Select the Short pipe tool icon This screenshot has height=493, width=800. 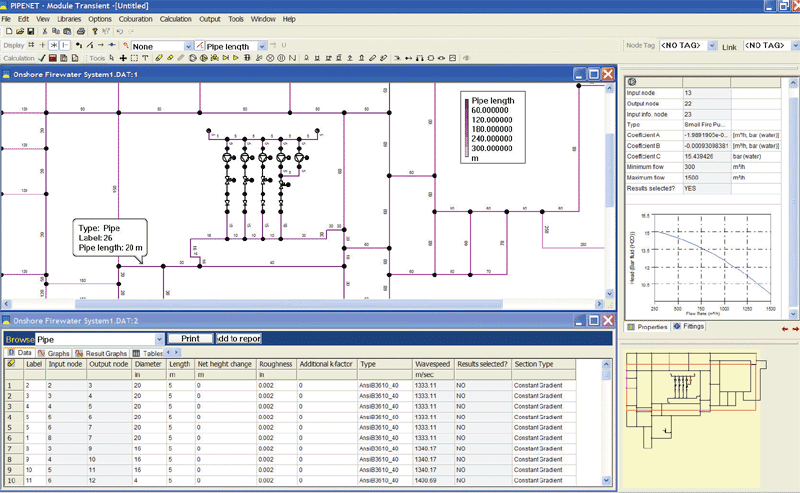pyautogui.click(x=170, y=58)
